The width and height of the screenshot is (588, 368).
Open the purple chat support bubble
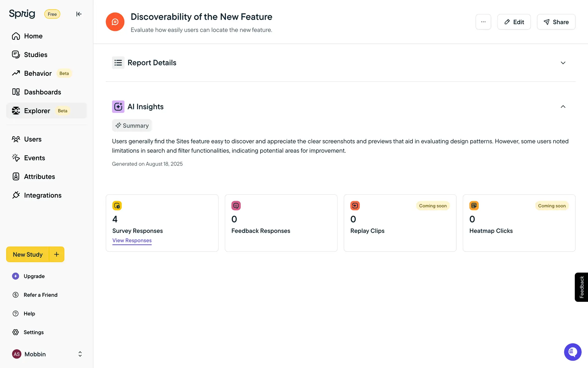572,352
